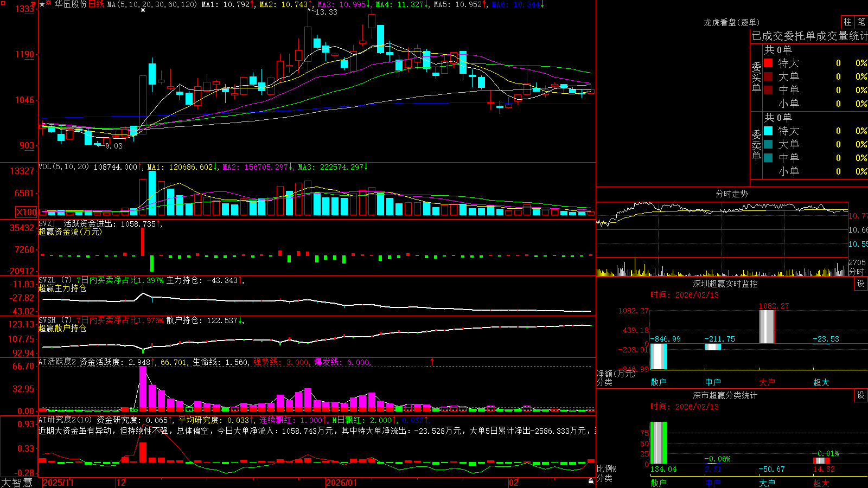Click the red 特大 buy order color swatch
The image size is (868, 488).
tap(768, 63)
